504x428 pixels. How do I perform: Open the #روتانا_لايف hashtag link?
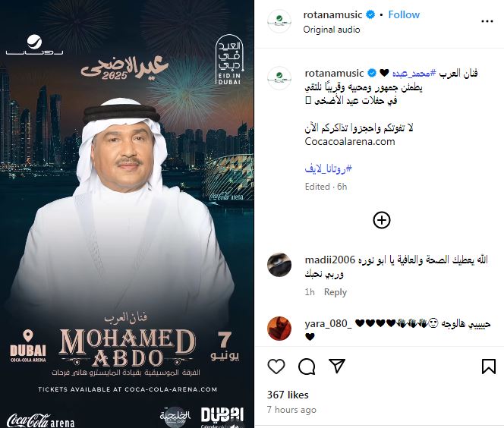pos(328,168)
